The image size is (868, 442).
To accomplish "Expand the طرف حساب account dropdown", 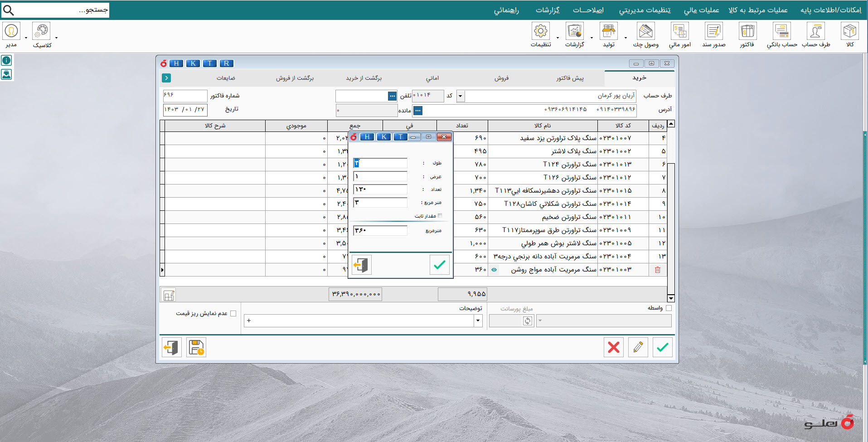I will click(461, 96).
